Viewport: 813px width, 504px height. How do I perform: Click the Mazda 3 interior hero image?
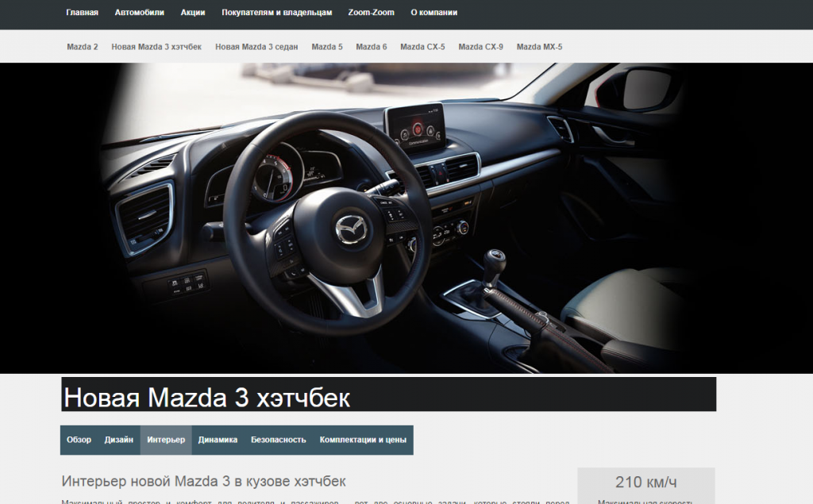click(x=406, y=218)
